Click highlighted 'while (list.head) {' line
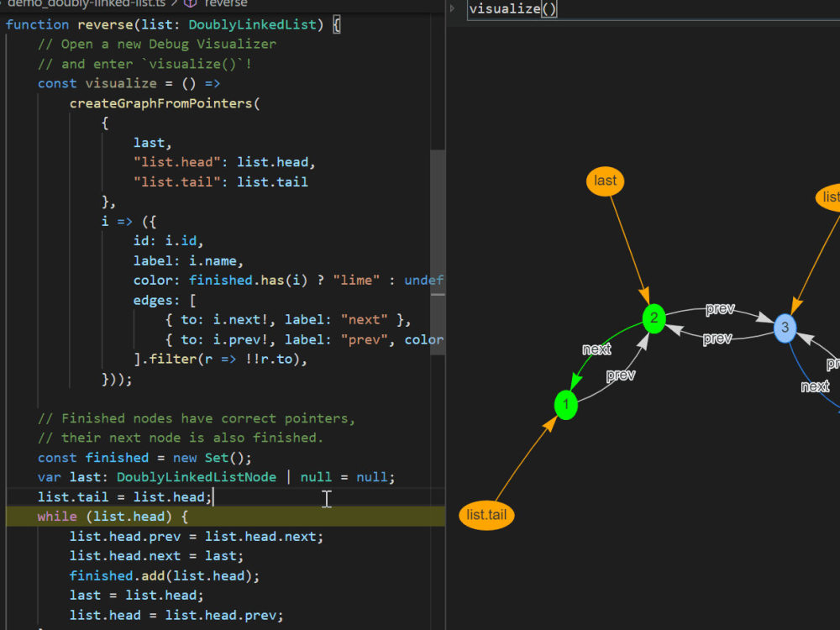 [225, 517]
